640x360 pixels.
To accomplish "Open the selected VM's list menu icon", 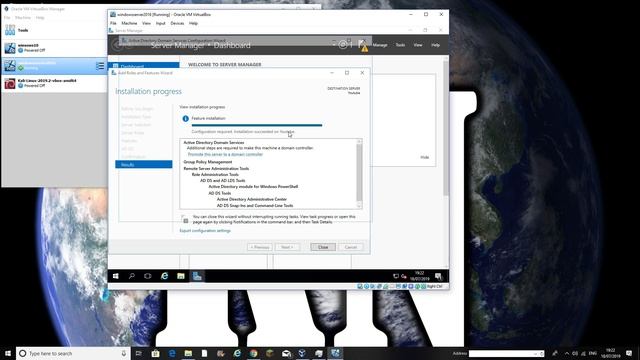I will [100, 66].
